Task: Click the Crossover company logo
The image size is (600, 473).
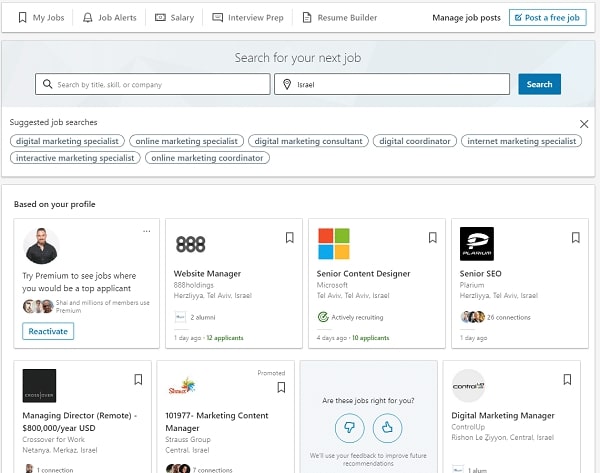Action: point(39,386)
